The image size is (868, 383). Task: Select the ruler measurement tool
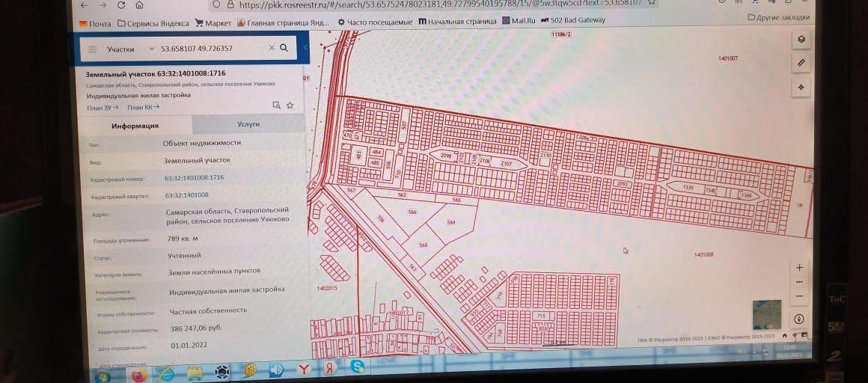(801, 64)
